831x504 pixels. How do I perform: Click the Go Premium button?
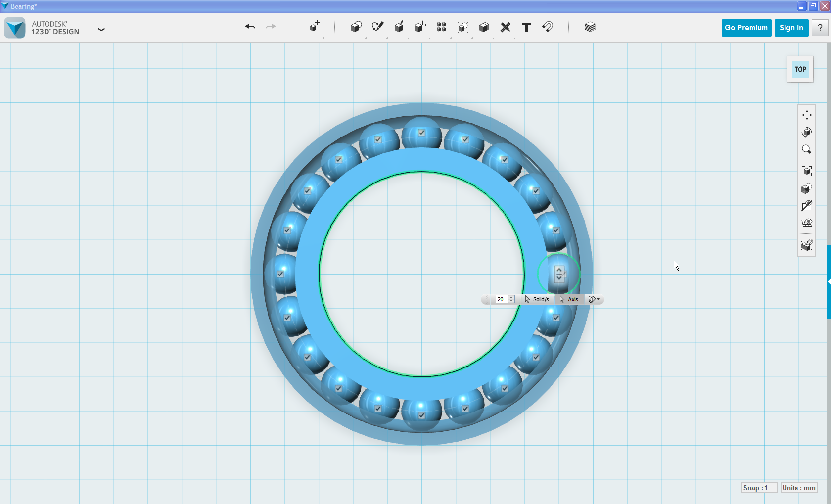pyautogui.click(x=746, y=28)
